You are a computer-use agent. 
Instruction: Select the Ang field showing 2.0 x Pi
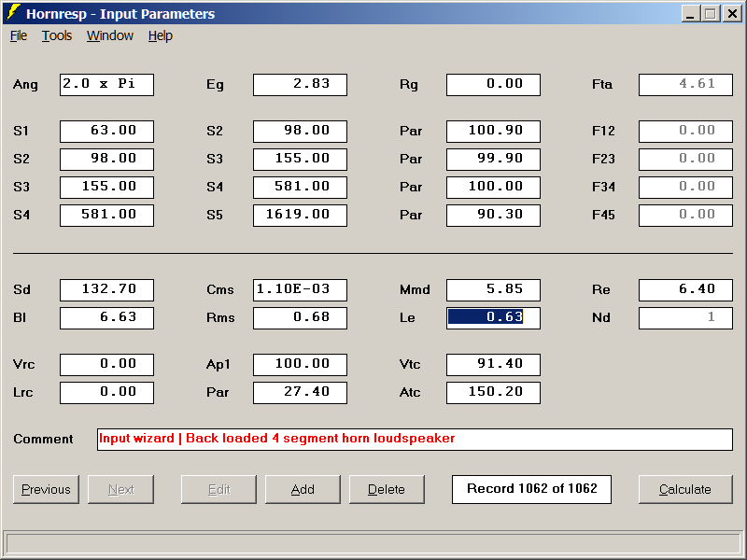click(x=106, y=85)
